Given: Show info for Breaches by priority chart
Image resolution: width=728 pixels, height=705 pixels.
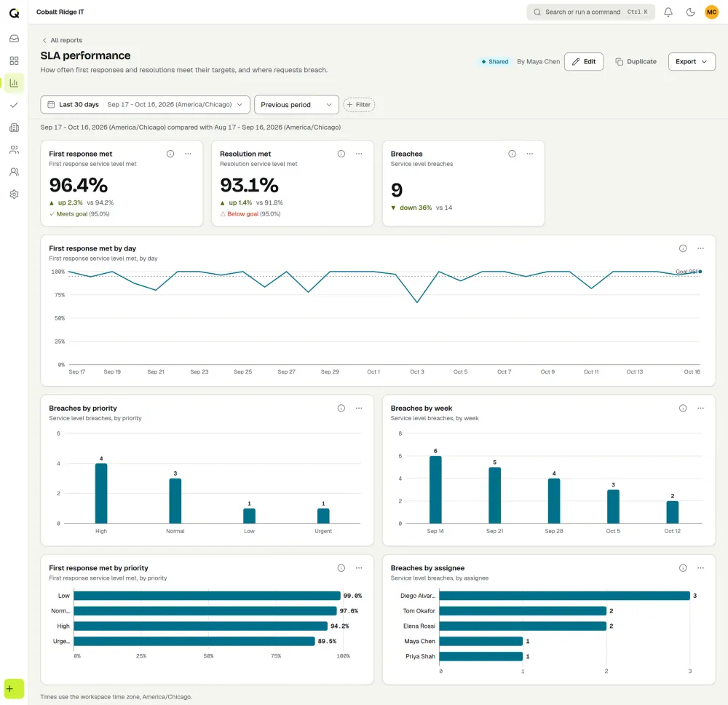Looking at the screenshot, I should tap(341, 409).
